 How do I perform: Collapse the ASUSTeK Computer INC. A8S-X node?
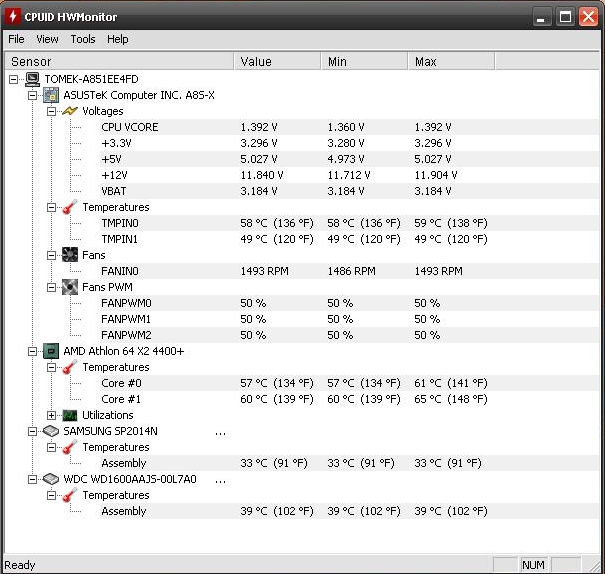pos(32,95)
